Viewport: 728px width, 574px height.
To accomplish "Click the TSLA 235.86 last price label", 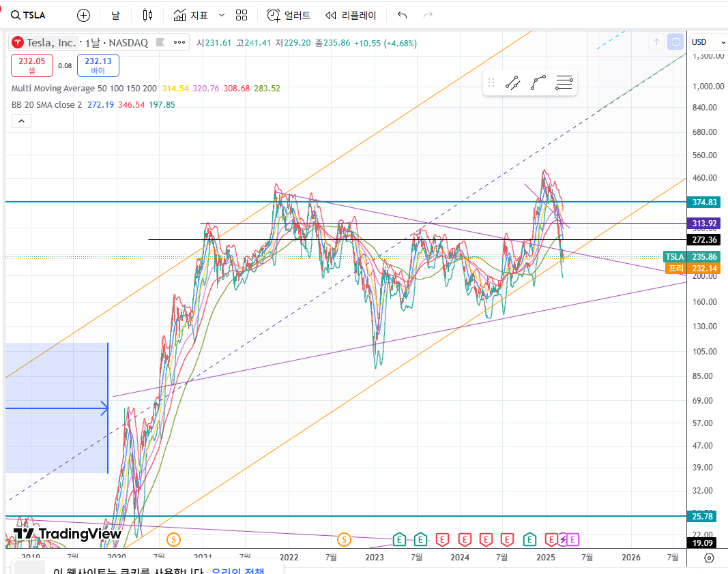I will pyautogui.click(x=692, y=257).
